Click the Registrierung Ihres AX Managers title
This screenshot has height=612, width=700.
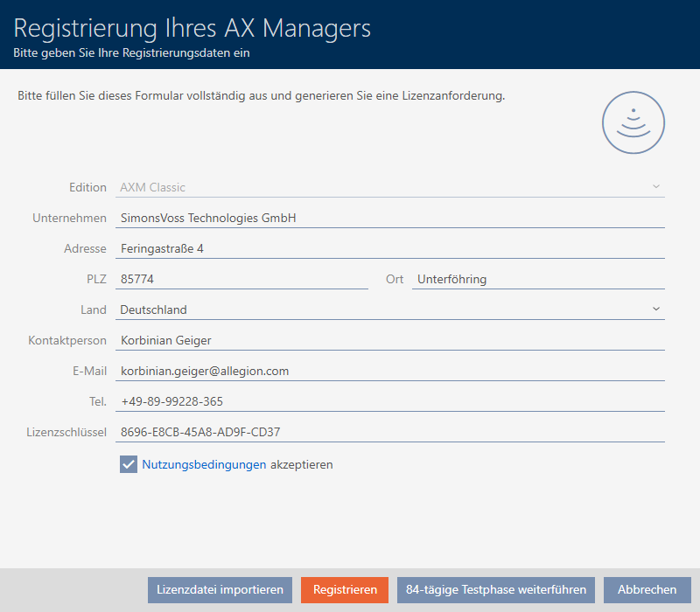click(192, 28)
